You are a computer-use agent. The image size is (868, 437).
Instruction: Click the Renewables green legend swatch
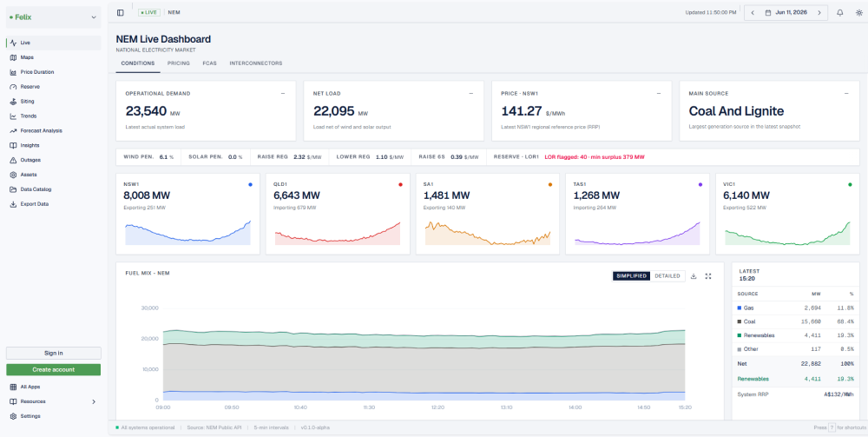739,335
